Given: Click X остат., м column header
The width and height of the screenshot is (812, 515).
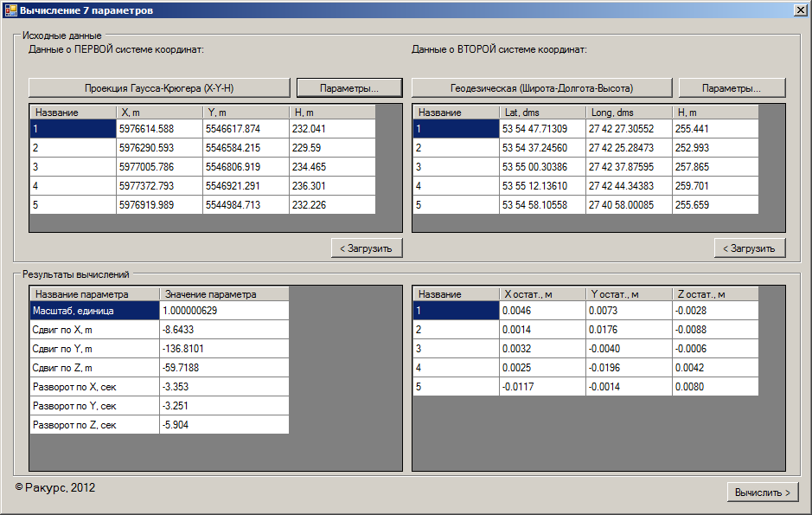Looking at the screenshot, I should click(543, 294).
